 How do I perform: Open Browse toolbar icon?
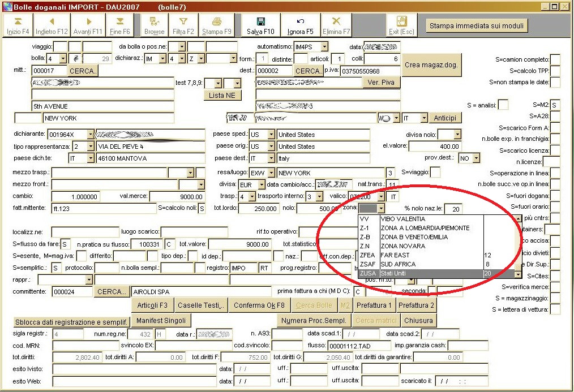pos(154,25)
